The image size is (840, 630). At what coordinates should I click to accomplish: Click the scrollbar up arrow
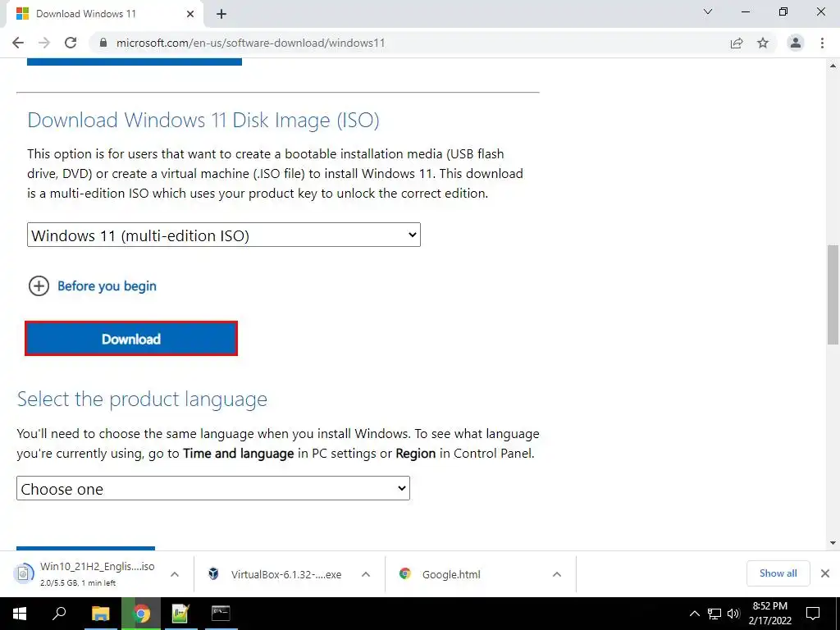click(833, 66)
